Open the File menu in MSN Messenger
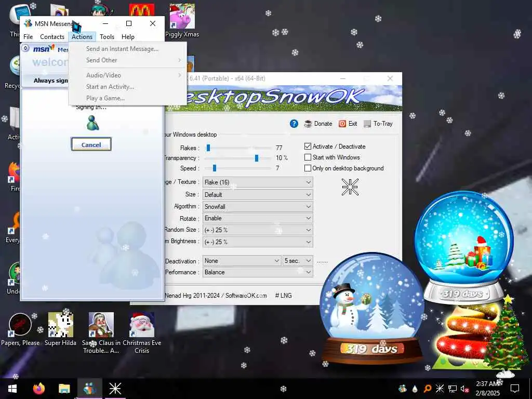Viewport: 532px width, 399px height. 28,37
